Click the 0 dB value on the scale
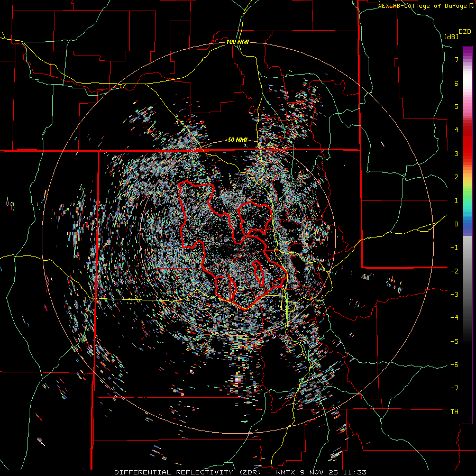This screenshot has width=476, height=476. coord(456,224)
